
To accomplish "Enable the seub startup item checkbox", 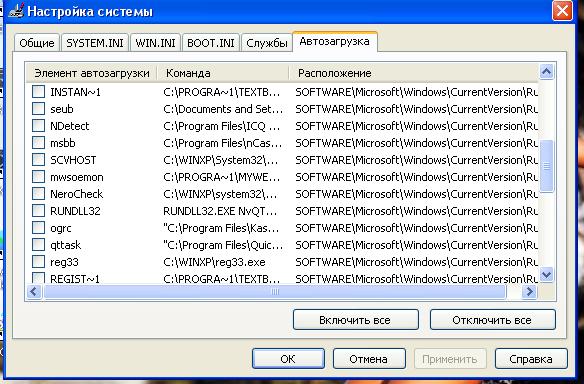I will click(x=38, y=109).
